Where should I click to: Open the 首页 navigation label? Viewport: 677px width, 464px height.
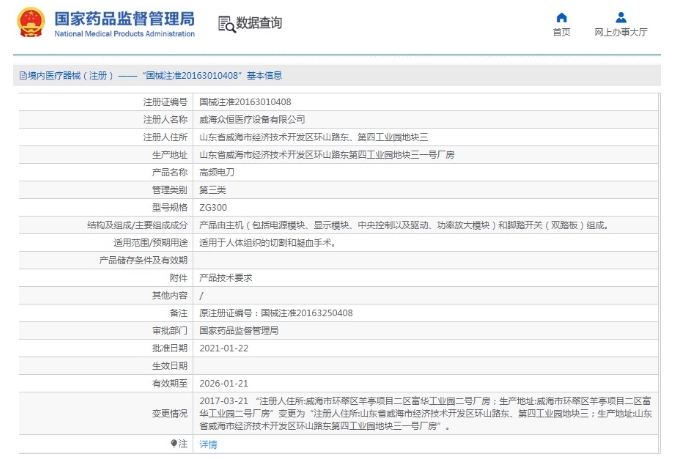pyautogui.click(x=561, y=32)
